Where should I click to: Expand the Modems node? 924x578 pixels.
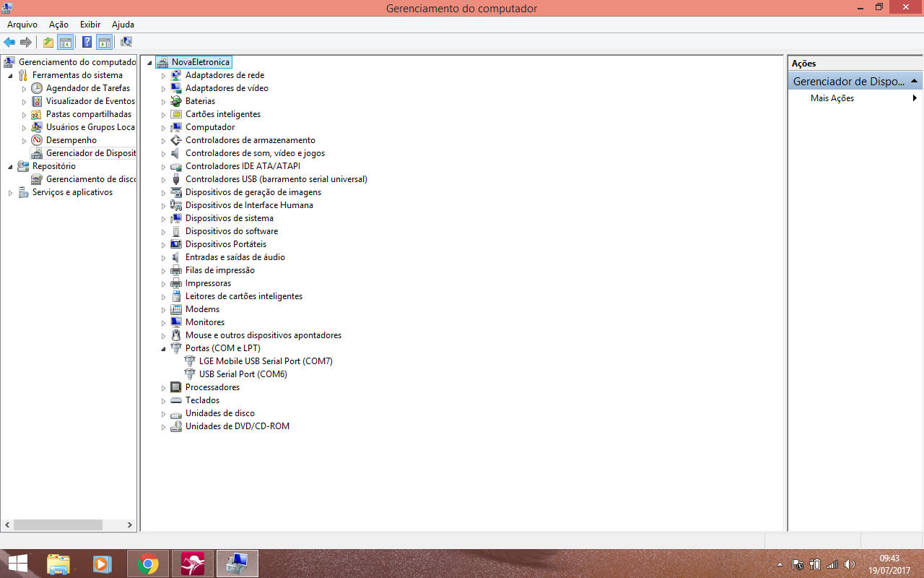pos(163,309)
